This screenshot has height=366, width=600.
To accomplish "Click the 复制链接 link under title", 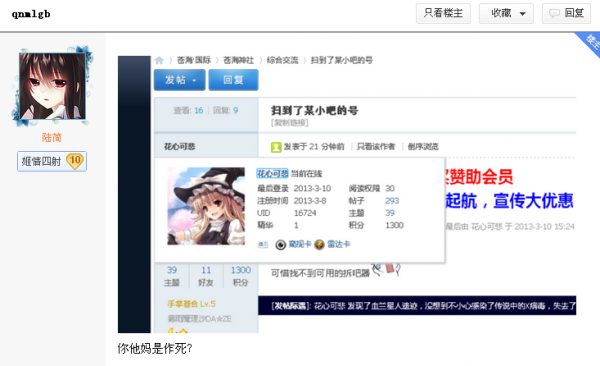I will [290, 123].
